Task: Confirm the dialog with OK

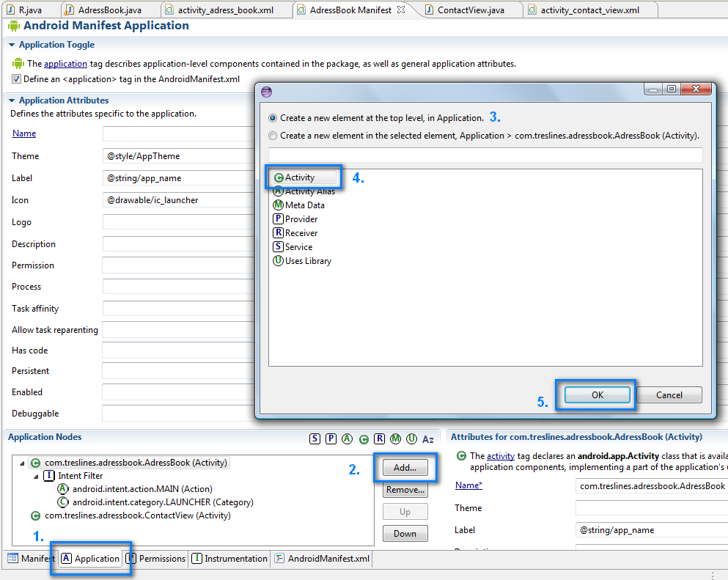Action: [x=597, y=394]
